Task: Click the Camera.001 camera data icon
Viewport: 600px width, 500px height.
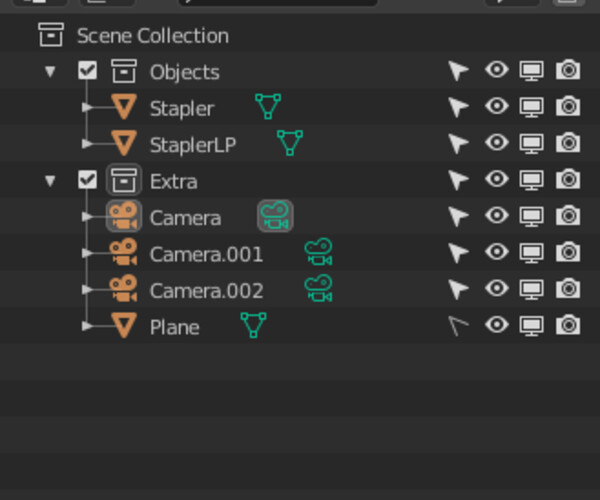Action: (318, 253)
